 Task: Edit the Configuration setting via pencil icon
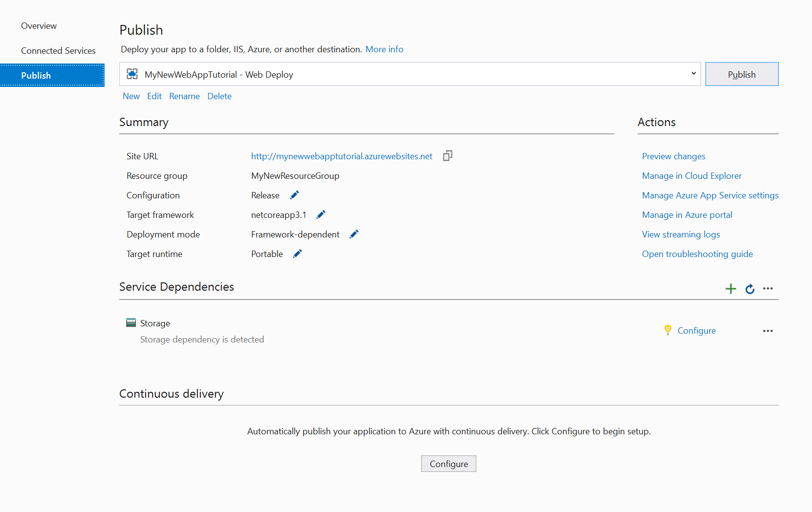pyautogui.click(x=294, y=195)
